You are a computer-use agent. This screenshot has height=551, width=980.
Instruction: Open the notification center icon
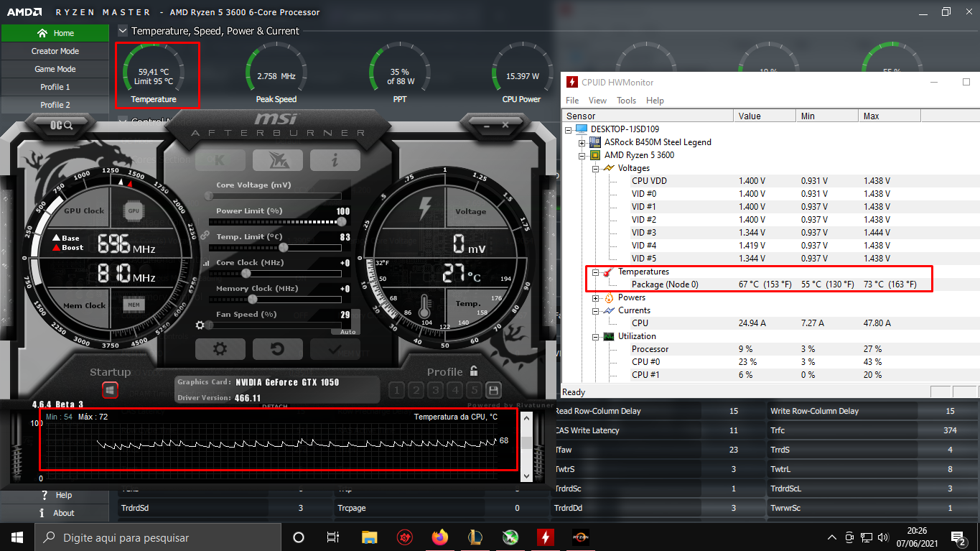pos(958,537)
